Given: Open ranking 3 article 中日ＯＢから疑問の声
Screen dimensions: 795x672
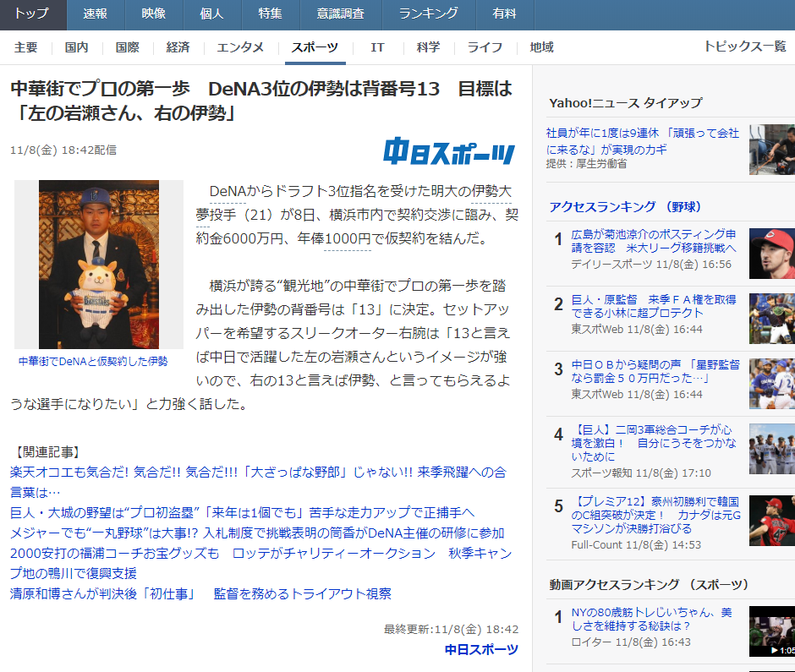Looking at the screenshot, I should 655,371.
